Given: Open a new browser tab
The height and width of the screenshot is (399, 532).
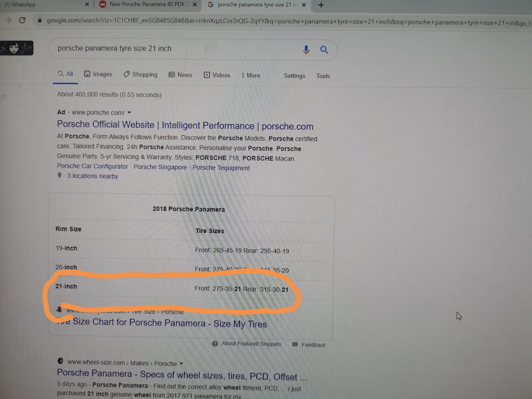Looking at the screenshot, I should coord(321,5).
